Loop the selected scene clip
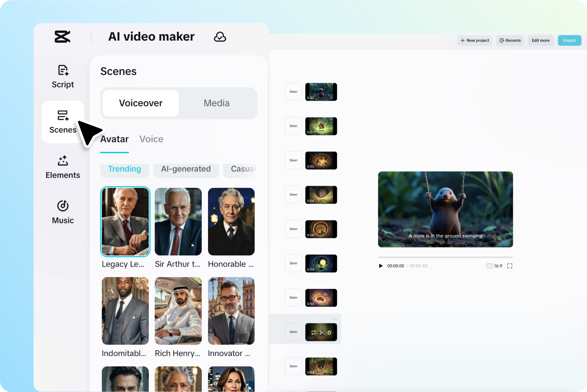This screenshot has width=587, height=392. click(313, 332)
